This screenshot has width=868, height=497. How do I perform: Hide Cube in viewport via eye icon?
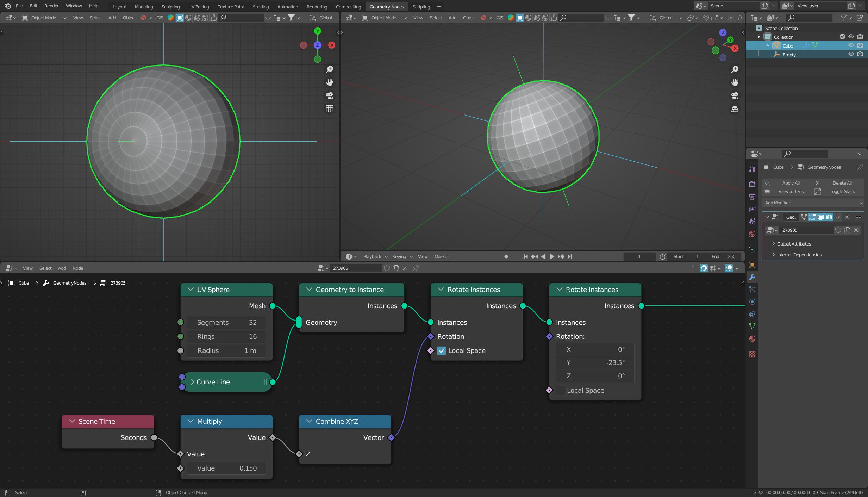[851, 45]
